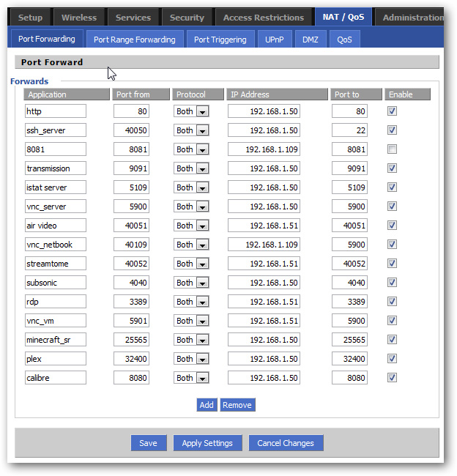Edit IP Address field for 8081 row
This screenshot has width=457, height=476.
point(264,149)
